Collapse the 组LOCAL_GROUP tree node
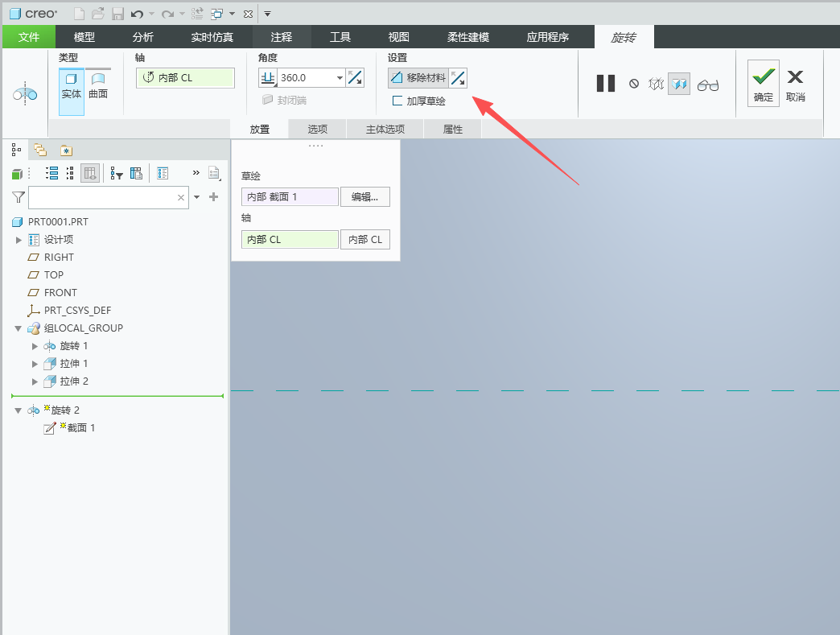Screen dimensions: 840x635 click(x=18, y=328)
